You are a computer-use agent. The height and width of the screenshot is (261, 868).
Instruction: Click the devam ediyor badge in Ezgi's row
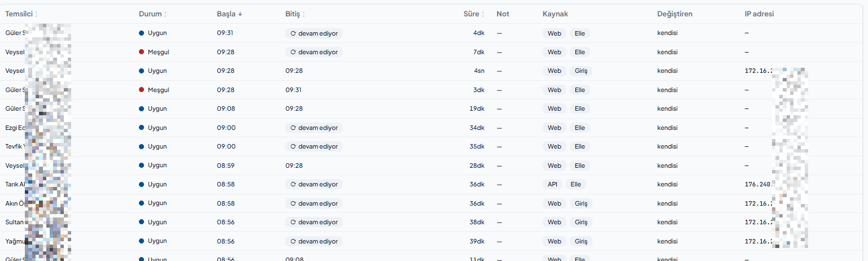click(x=314, y=128)
